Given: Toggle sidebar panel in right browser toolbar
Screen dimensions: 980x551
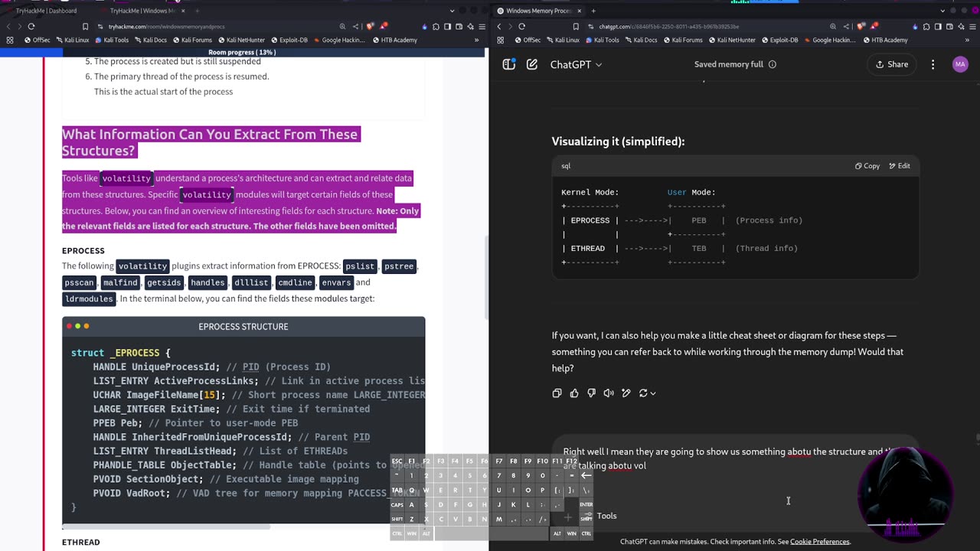Looking at the screenshot, I should (938, 26).
